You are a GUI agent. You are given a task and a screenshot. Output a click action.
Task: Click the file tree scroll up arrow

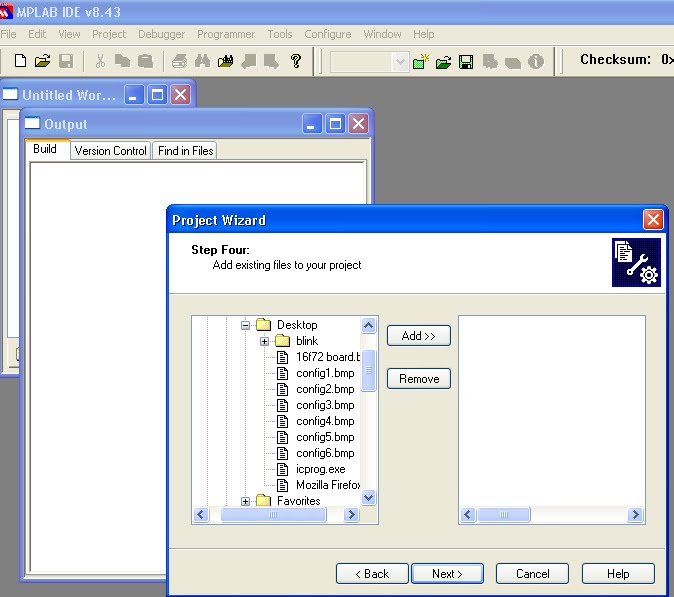click(x=368, y=325)
